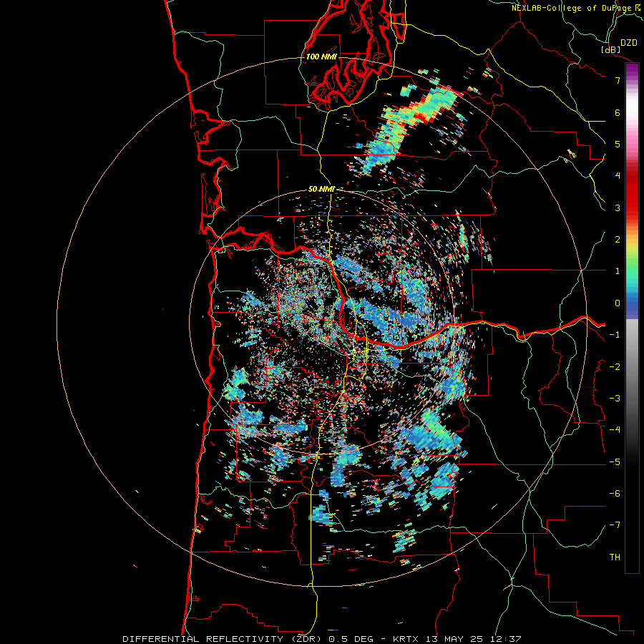This screenshot has width=644, height=644.
Task: Click the -7 value on the color scale
Action: (615, 525)
